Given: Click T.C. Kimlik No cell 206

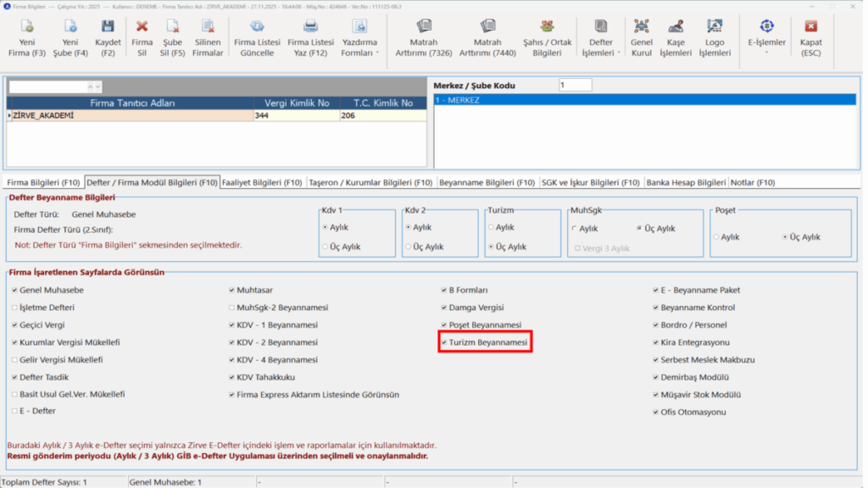Looking at the screenshot, I should tap(383, 115).
